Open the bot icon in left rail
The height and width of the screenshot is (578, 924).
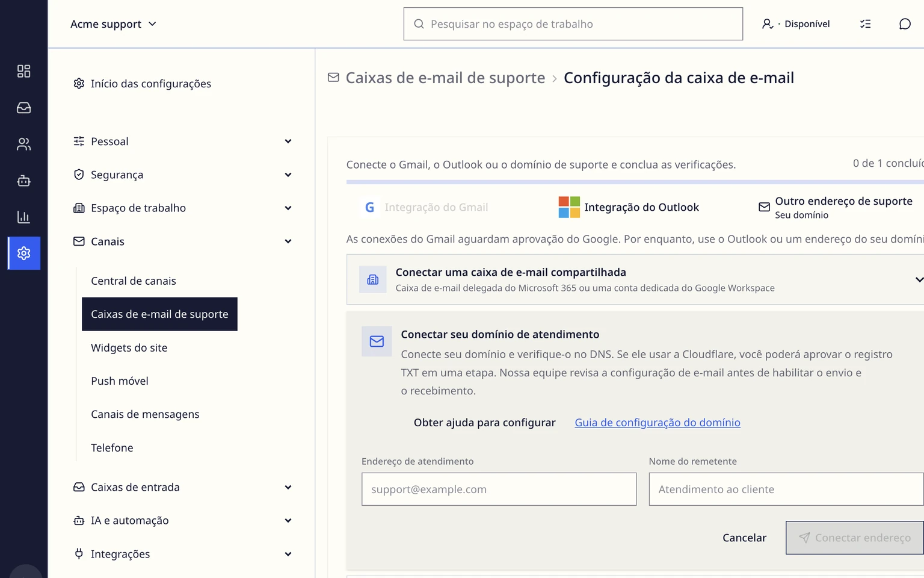point(23,181)
